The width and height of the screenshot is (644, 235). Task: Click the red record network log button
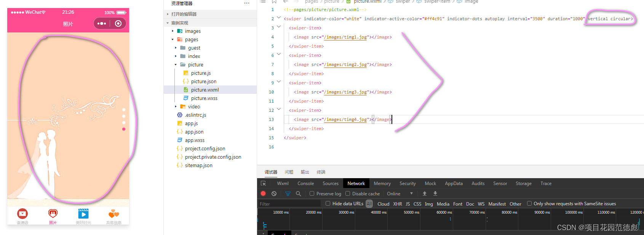coord(263,193)
